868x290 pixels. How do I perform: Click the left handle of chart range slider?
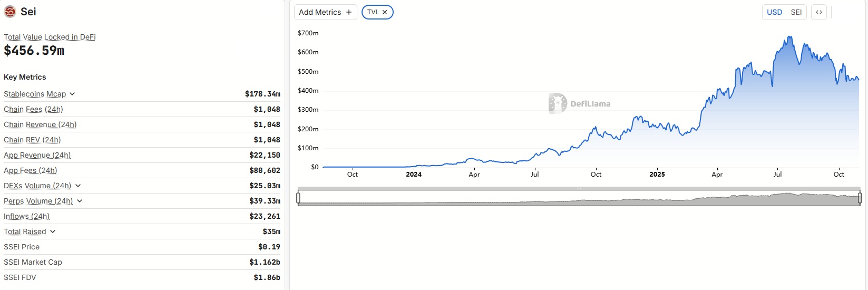pyautogui.click(x=298, y=198)
